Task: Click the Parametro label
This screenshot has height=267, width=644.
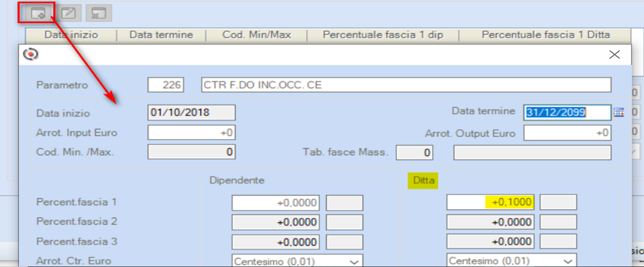Action: [62, 85]
